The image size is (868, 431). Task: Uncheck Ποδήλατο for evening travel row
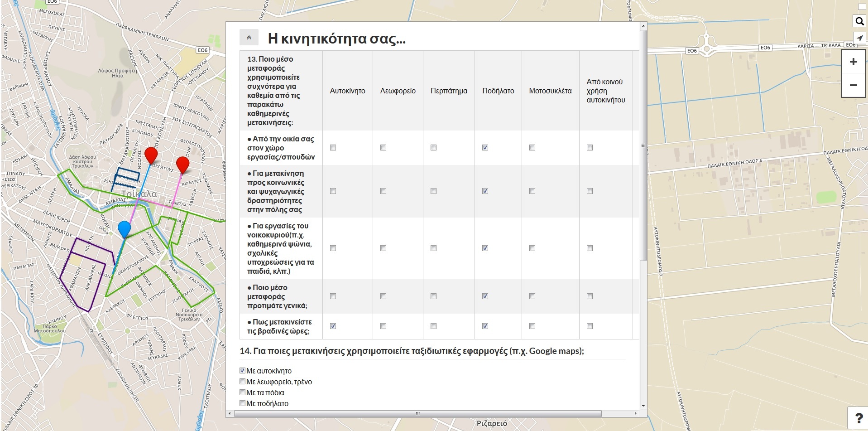coord(485,326)
